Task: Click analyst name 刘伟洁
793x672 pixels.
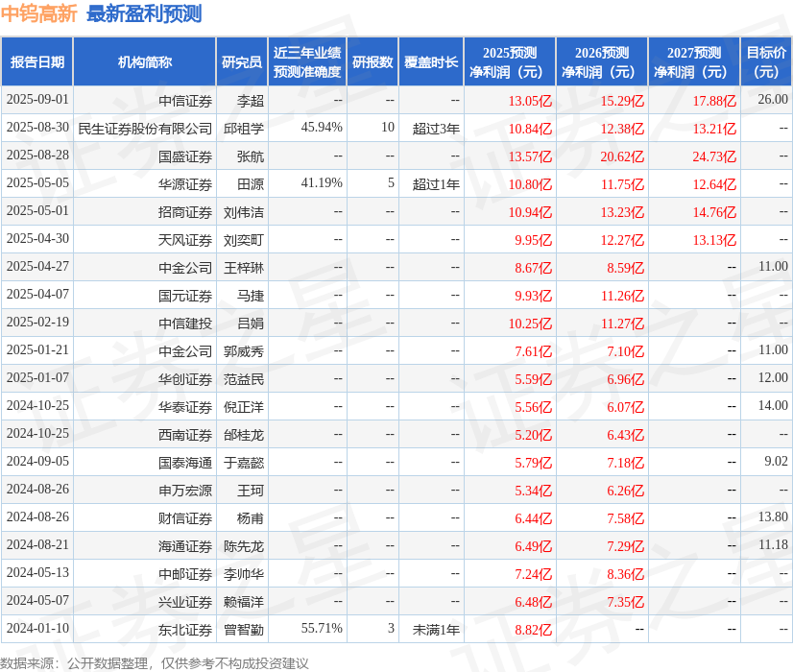Action: tap(244, 212)
